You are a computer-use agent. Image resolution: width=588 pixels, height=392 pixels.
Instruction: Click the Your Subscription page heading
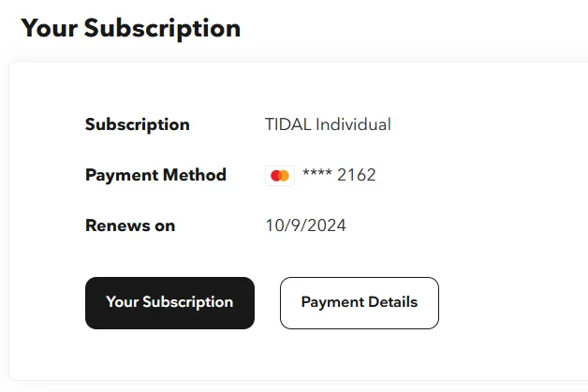[x=130, y=28]
